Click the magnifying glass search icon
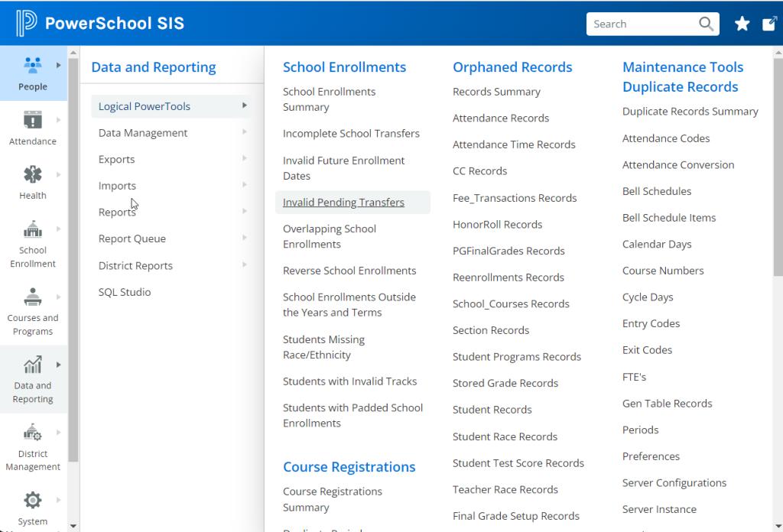 (706, 24)
